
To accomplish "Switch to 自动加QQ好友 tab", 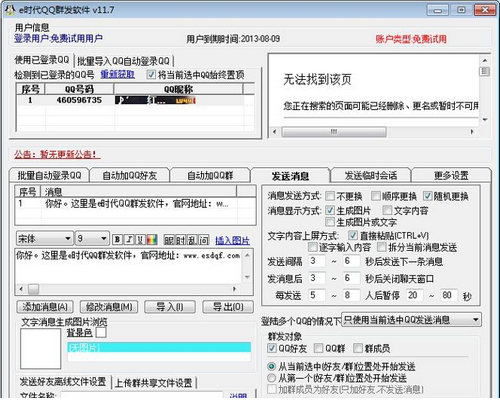I will [x=130, y=175].
